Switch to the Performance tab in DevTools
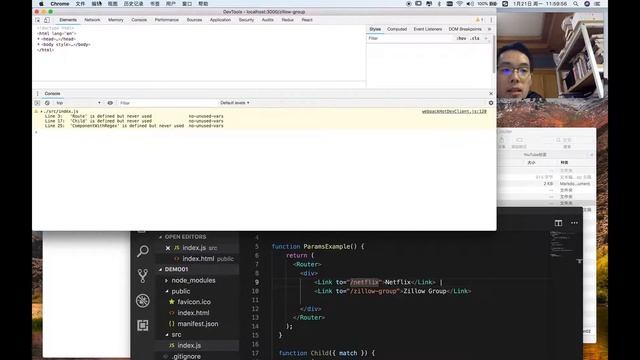This screenshot has width=640, height=360. click(x=167, y=20)
